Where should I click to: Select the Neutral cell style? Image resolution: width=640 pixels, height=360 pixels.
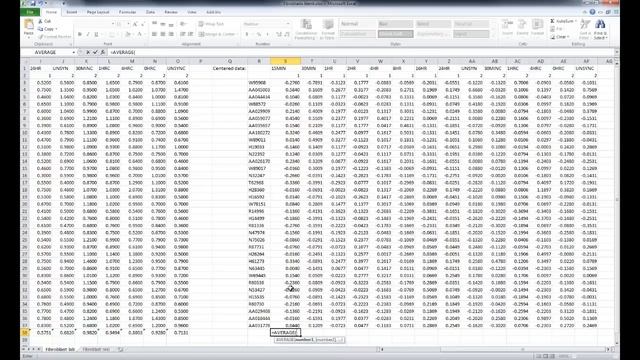pos(471,24)
